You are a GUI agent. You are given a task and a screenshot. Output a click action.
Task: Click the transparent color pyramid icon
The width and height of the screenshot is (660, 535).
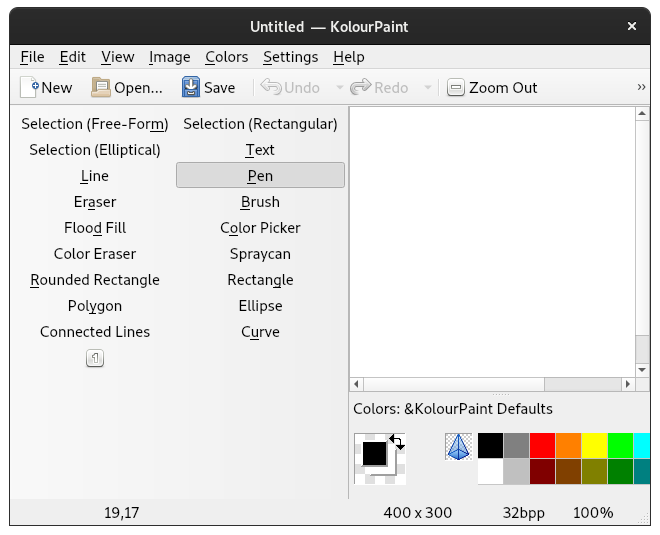(458, 447)
